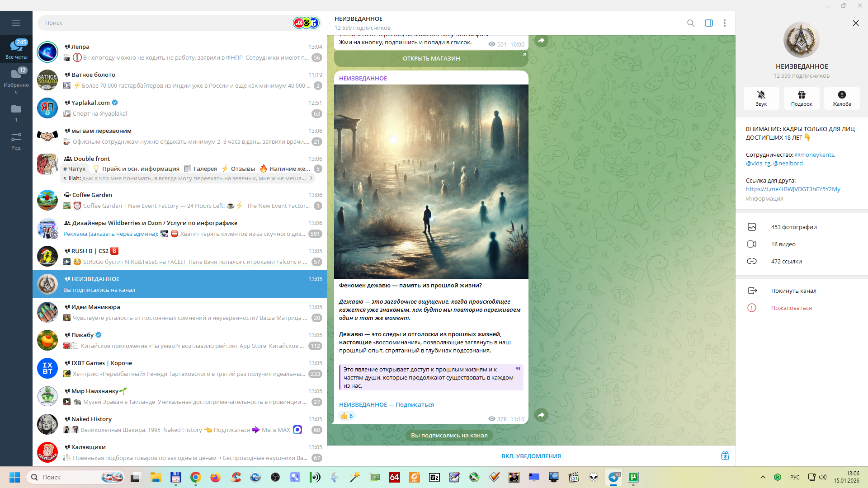
Task: Search inside the НЕИЗВЕДАННОЕ channel
Action: [690, 23]
